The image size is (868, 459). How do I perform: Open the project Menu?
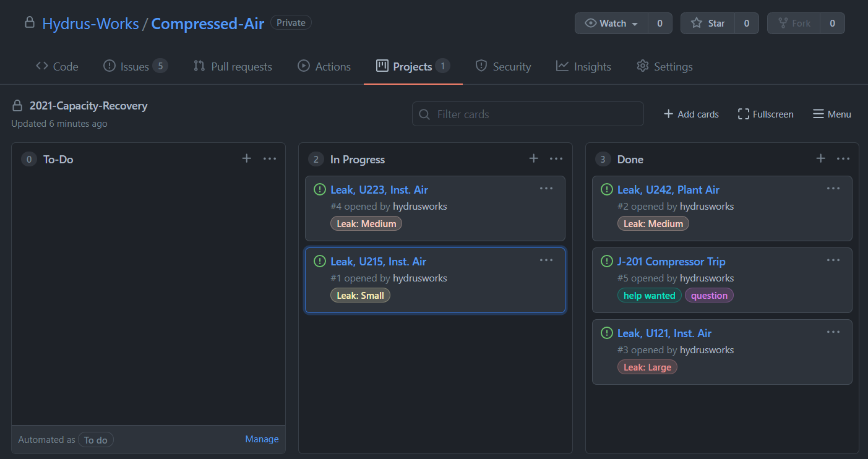(832, 114)
